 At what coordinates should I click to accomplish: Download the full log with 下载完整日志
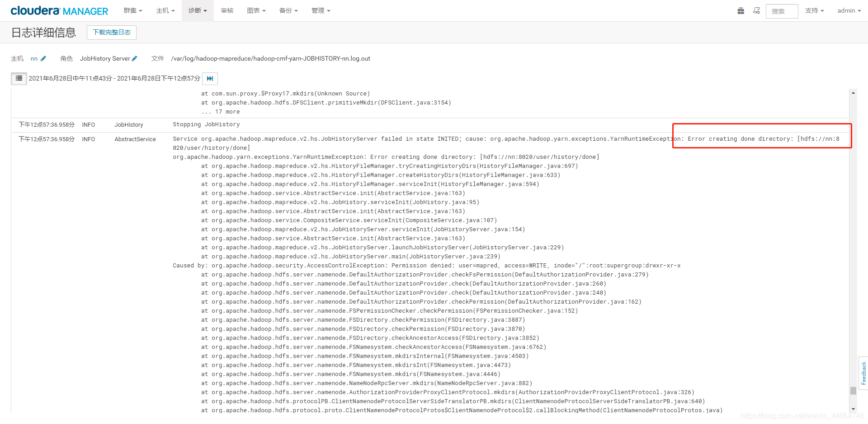tap(112, 32)
